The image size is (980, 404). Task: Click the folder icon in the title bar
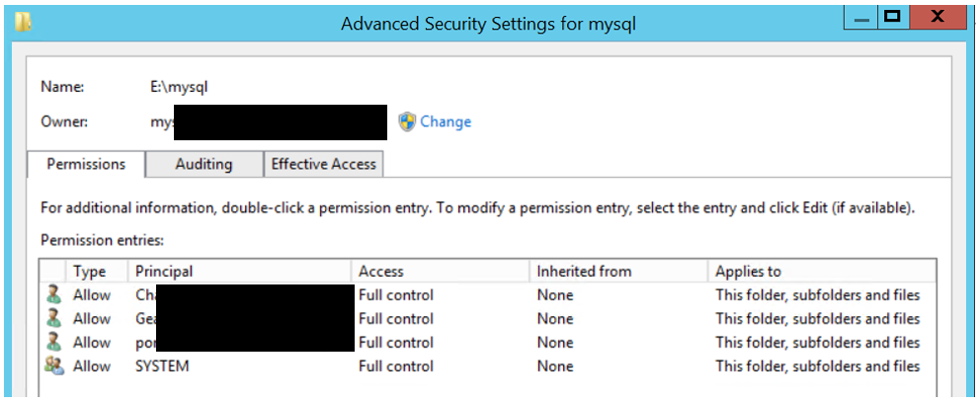click(22, 21)
